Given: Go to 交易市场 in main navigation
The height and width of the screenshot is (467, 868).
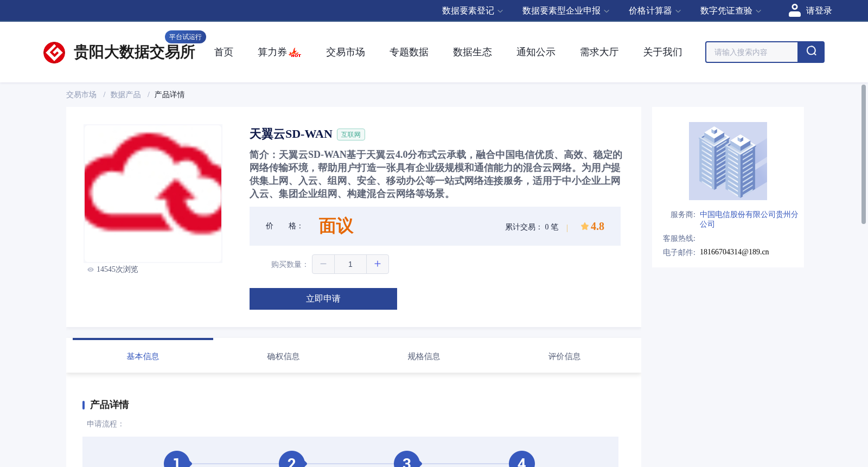Looking at the screenshot, I should [346, 52].
